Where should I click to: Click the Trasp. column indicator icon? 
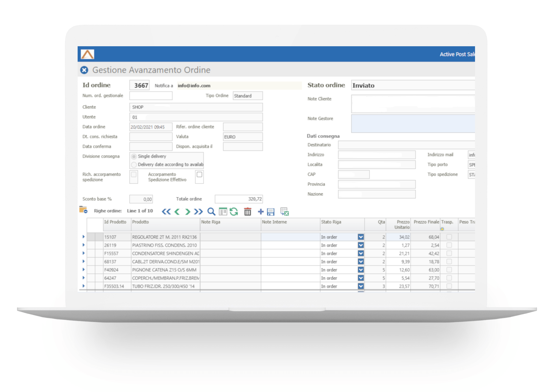coord(442,229)
